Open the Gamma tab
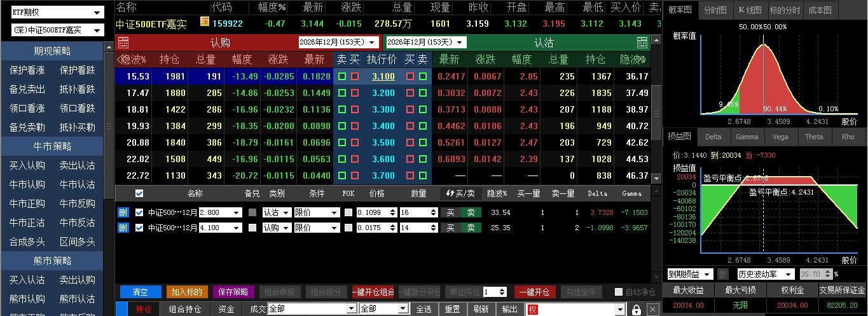868x316 pixels. (747, 137)
